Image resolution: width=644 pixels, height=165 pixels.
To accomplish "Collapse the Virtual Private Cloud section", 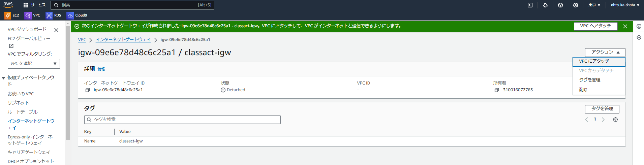I will 3,78.
